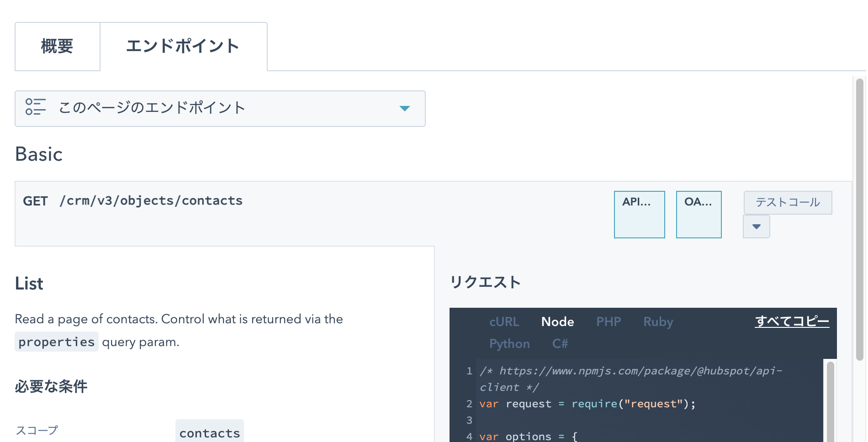Open the このページのエンドポイント selector

220,109
